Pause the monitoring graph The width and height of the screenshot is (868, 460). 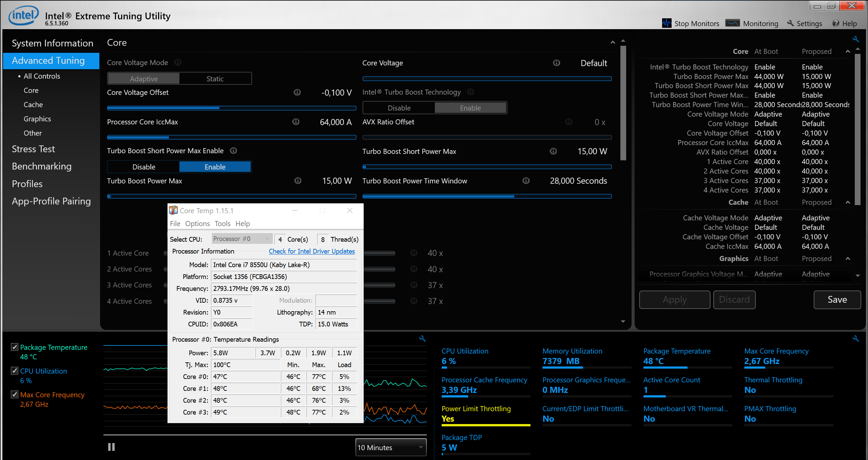(x=111, y=447)
